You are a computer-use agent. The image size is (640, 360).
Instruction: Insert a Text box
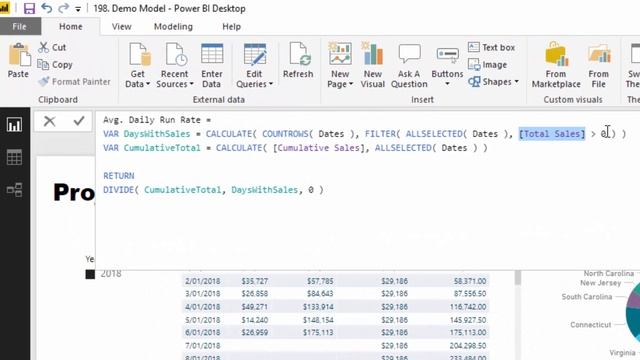(x=491, y=47)
